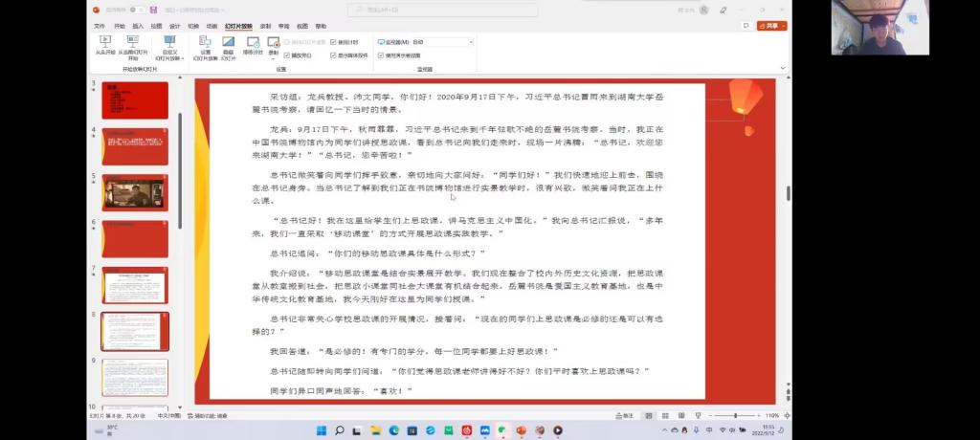Switch to the Insert (插入) tab

(138, 26)
